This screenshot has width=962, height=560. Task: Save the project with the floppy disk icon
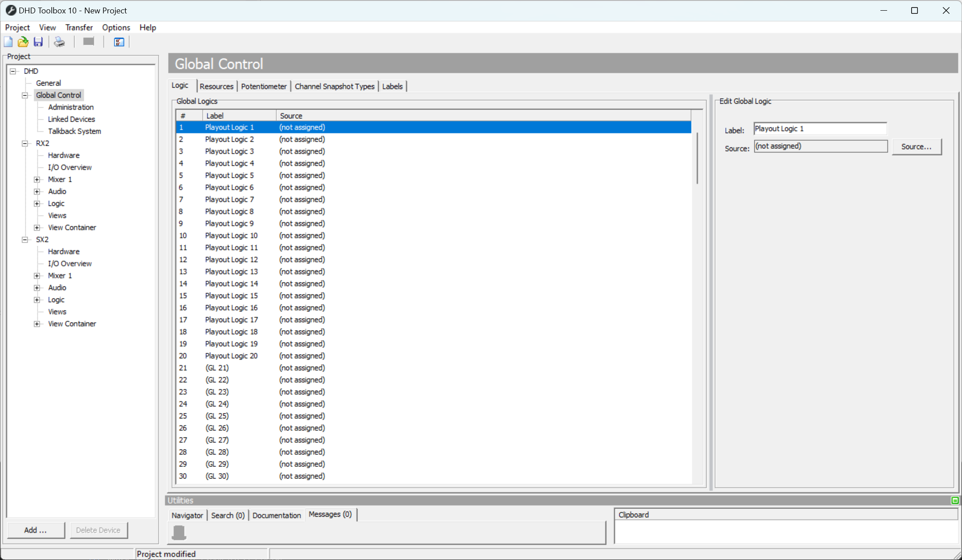[x=38, y=41]
